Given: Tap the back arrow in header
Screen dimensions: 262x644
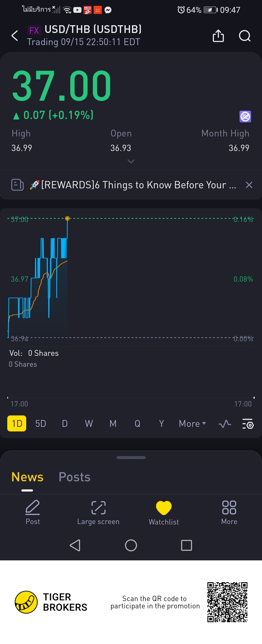Looking at the screenshot, I should (x=15, y=35).
